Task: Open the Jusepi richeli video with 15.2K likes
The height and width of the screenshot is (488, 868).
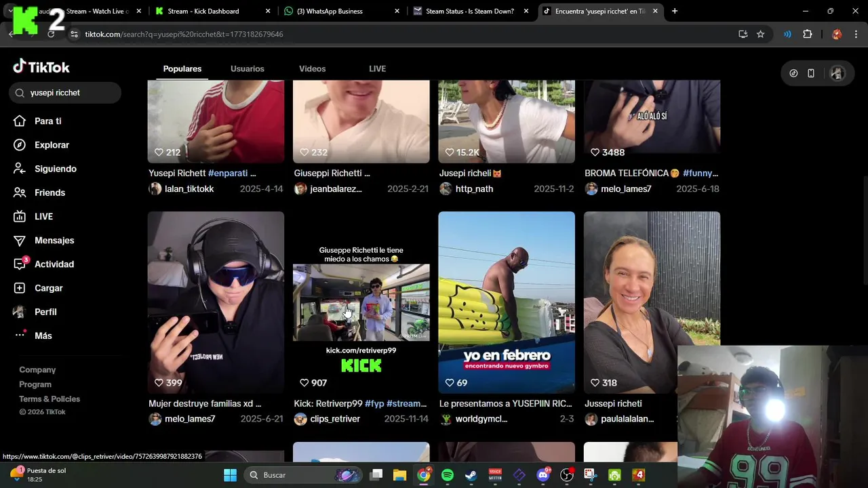Action: tap(507, 121)
